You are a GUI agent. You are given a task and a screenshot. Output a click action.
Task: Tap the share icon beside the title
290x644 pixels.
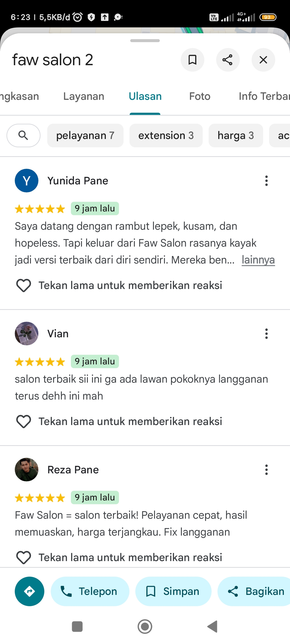[x=228, y=60]
